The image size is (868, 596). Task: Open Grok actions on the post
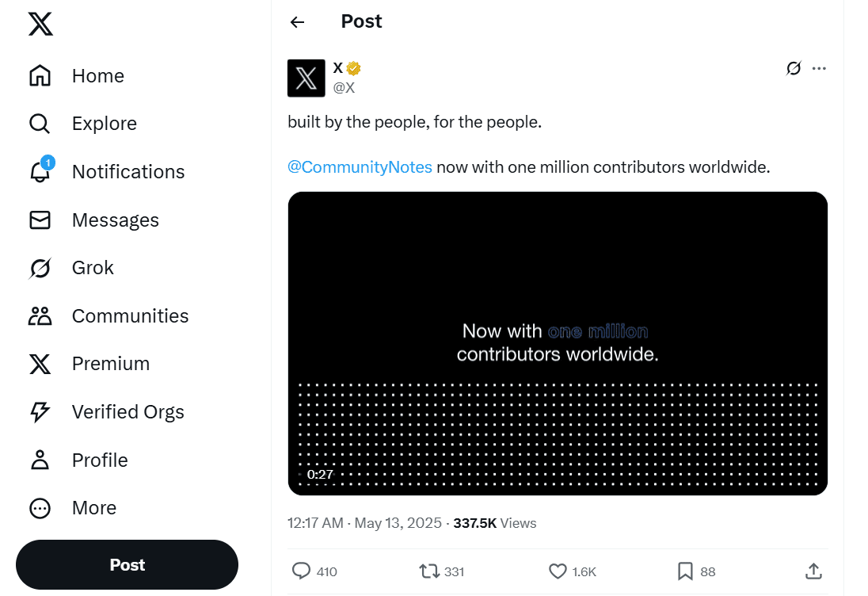pyautogui.click(x=793, y=69)
